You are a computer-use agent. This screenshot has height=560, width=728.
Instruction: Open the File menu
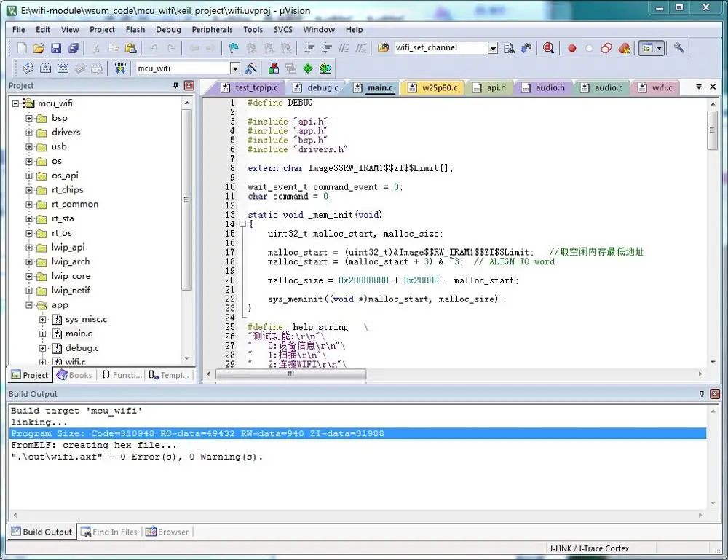tap(19, 29)
